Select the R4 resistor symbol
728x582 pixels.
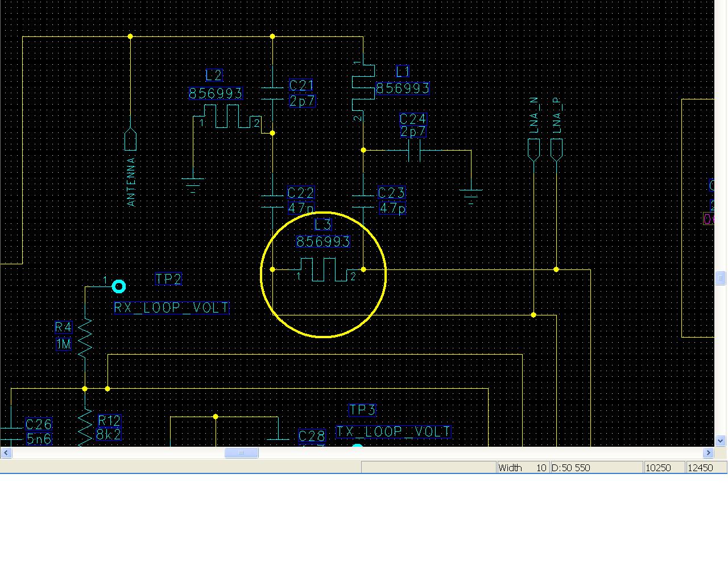click(85, 338)
